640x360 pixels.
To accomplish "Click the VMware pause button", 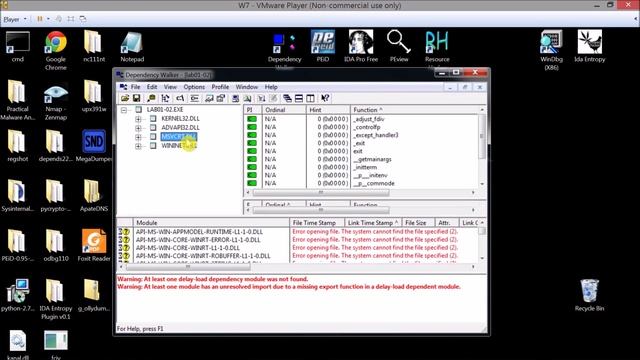I will [x=40, y=19].
